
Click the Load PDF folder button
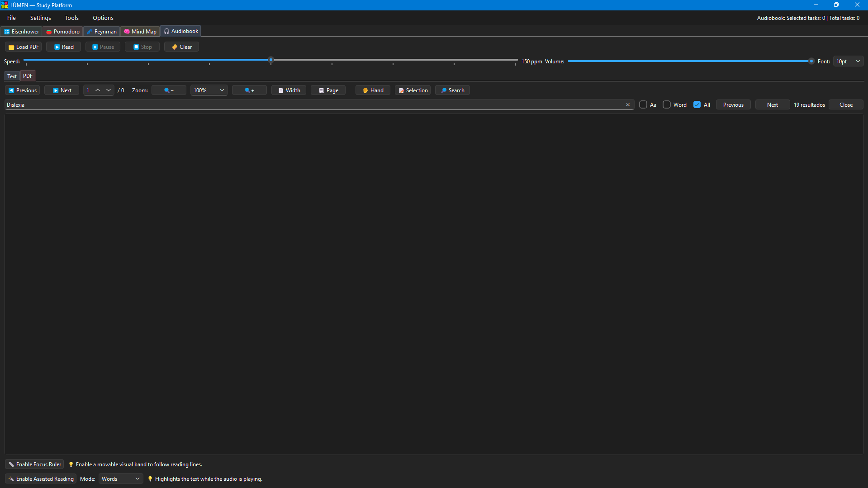pyautogui.click(x=23, y=47)
